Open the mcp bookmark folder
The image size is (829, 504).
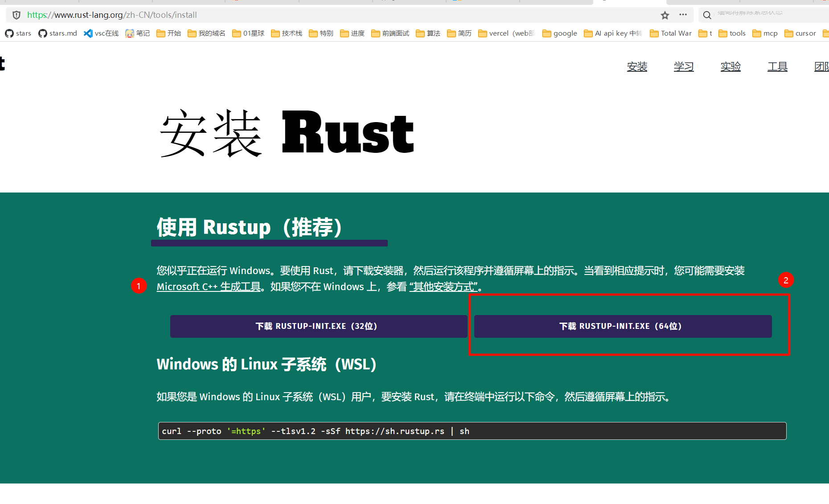click(x=765, y=33)
